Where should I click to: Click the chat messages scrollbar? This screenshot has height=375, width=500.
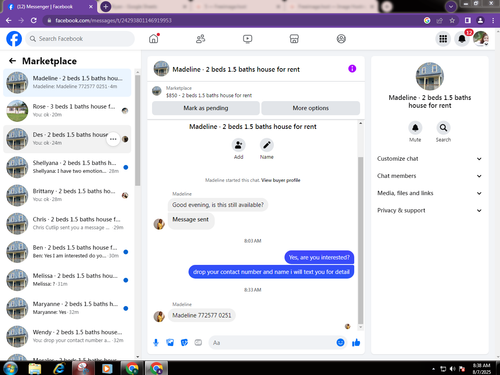[x=360, y=240]
